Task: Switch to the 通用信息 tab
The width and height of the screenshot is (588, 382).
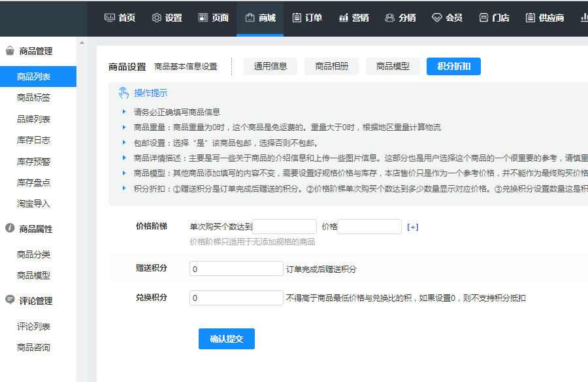Action: (x=270, y=66)
